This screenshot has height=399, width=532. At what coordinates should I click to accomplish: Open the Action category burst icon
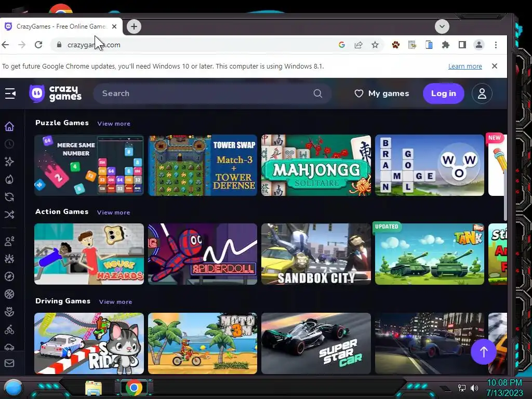coord(9,259)
